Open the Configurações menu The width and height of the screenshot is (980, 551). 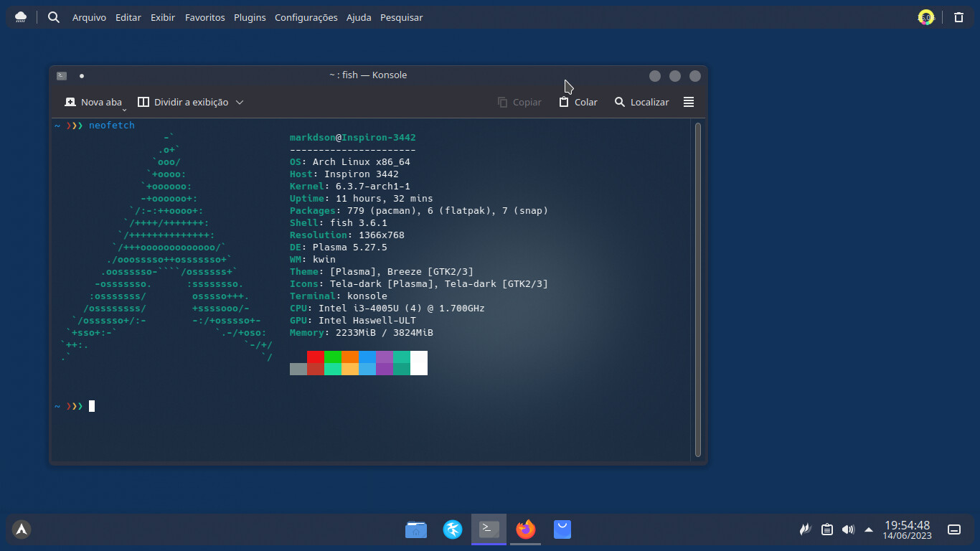tap(306, 17)
